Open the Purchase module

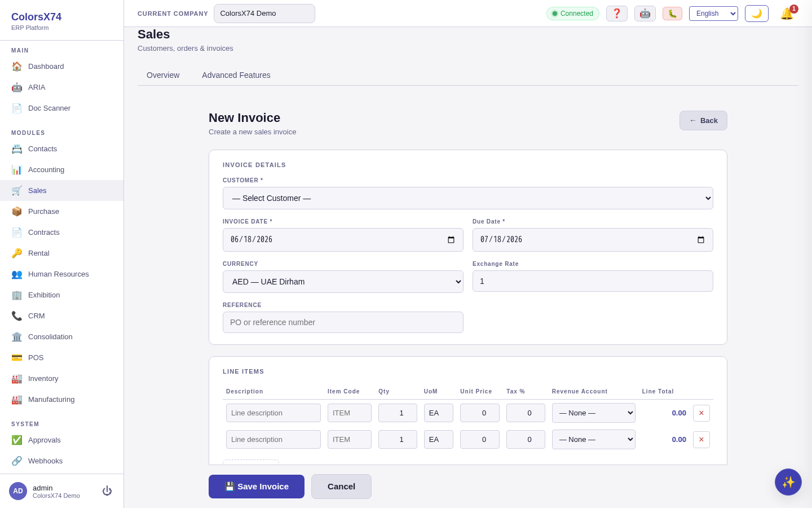pyautogui.click(x=61, y=211)
